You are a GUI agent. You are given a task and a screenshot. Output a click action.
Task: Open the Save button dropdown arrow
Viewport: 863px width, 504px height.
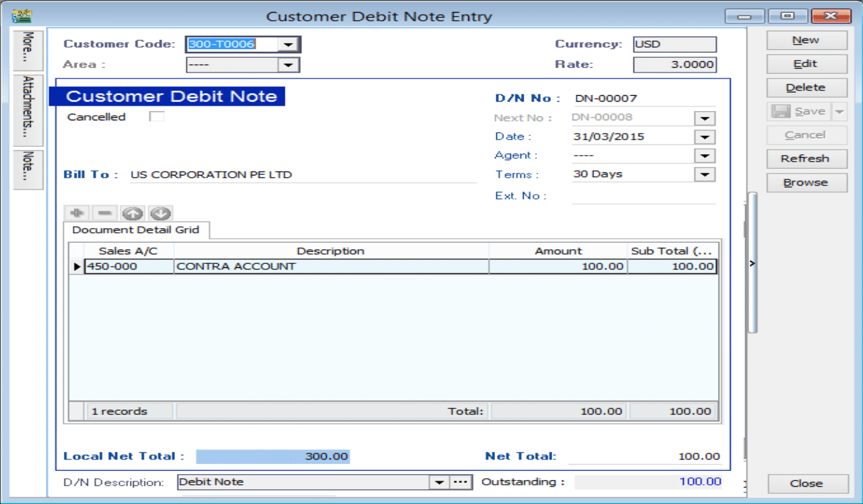(x=840, y=112)
